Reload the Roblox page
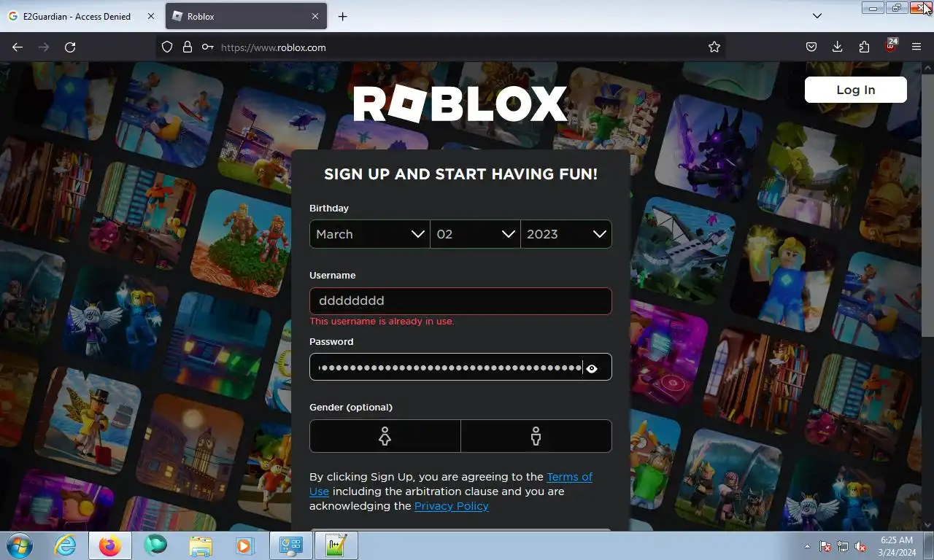 tap(70, 47)
